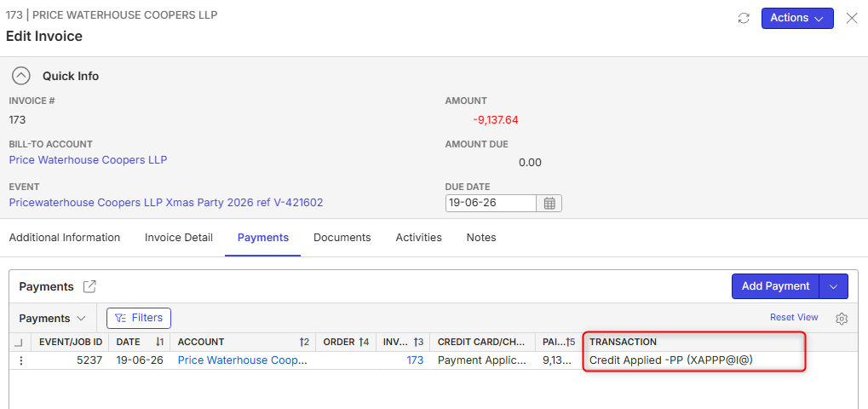Viewport: 868px width, 409px height.
Task: Click the refresh icon next to Actions
Action: coord(744,18)
